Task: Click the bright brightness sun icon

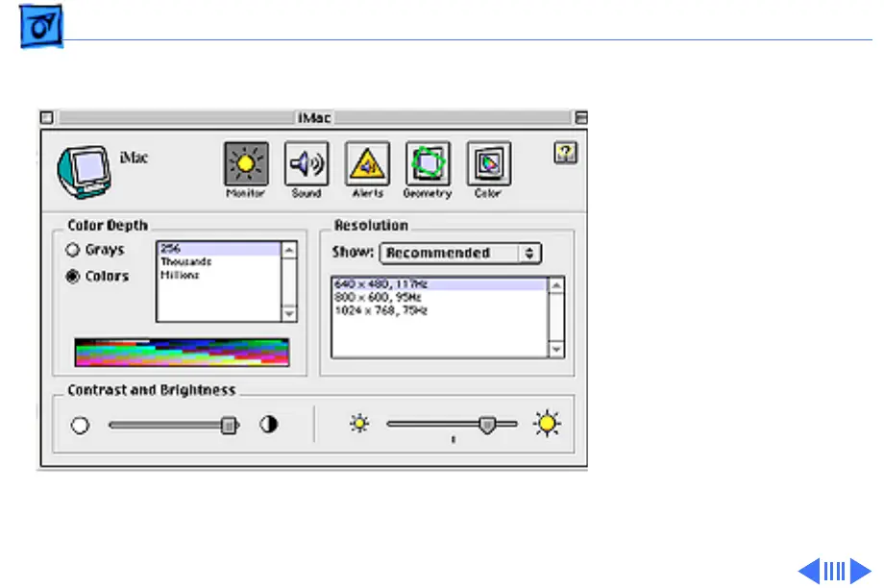Action: 547,424
